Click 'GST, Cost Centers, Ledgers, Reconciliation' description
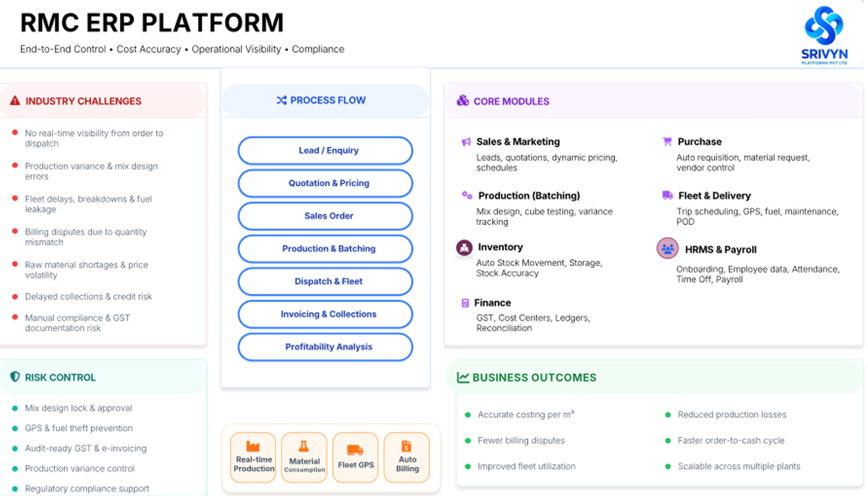 point(533,323)
